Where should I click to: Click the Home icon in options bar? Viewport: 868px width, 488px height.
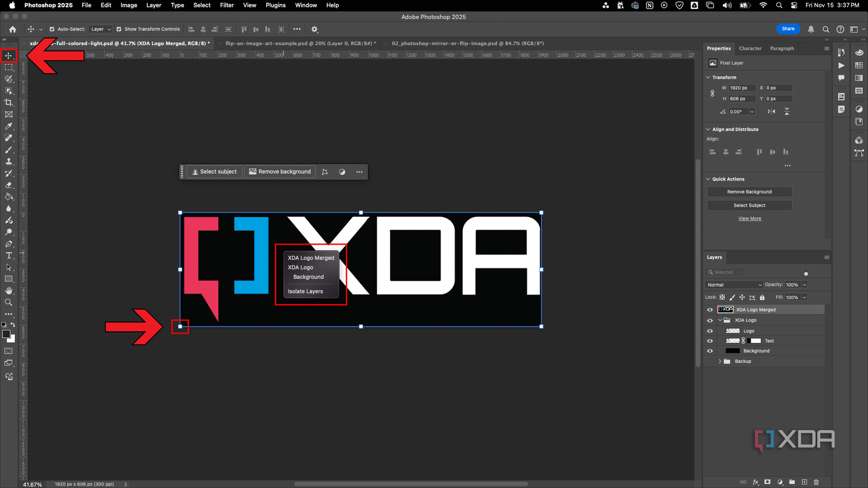[13, 29]
